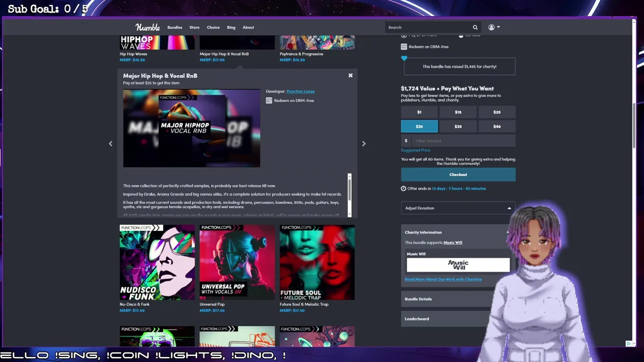Click the Future Soul & Melodic Trap title
The image size is (644, 362).
point(304,304)
